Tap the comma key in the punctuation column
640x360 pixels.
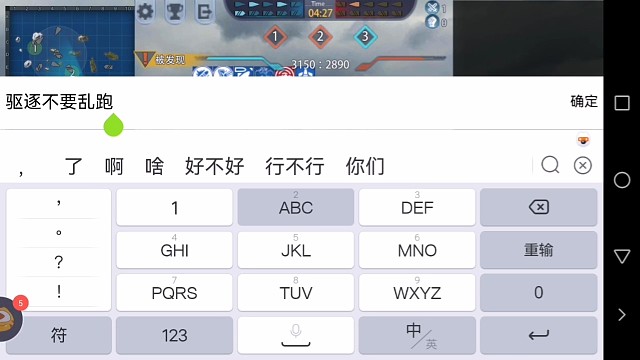[59, 203]
